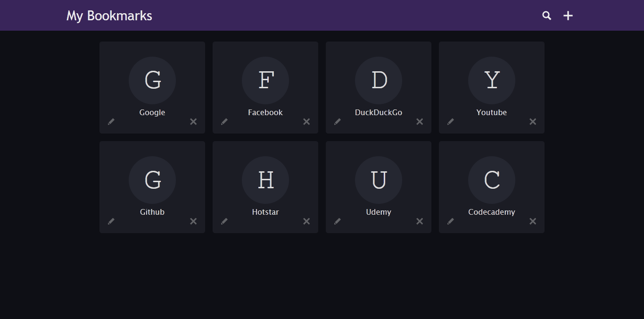Image resolution: width=644 pixels, height=319 pixels.
Task: Edit the DuckDuckGo bookmark
Action: [x=338, y=122]
